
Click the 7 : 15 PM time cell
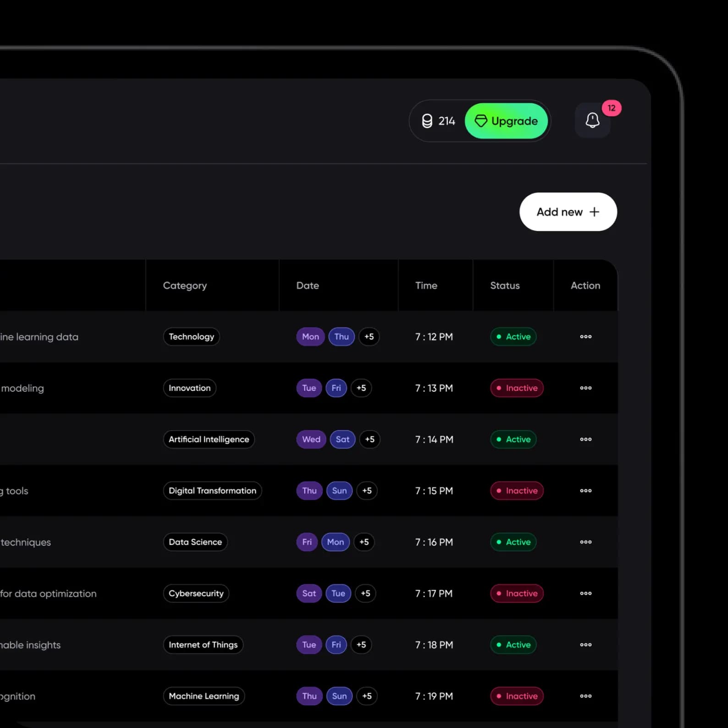[434, 491]
